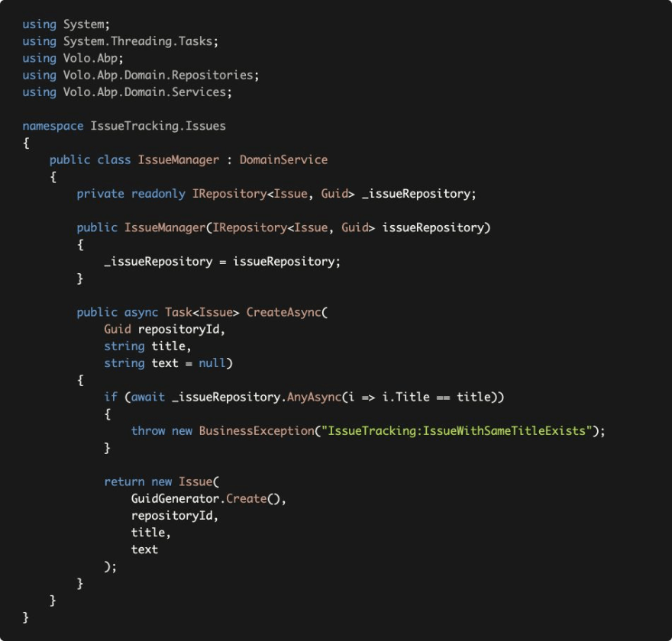Viewport: 672px width, 641px height.
Task: Click 'using Volo.Abp.Domain.Services;' line
Action: coord(128,92)
